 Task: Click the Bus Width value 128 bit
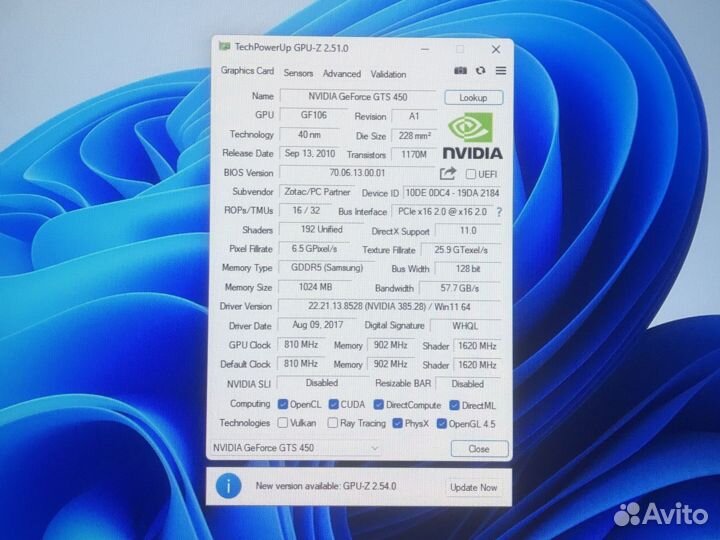[468, 269]
